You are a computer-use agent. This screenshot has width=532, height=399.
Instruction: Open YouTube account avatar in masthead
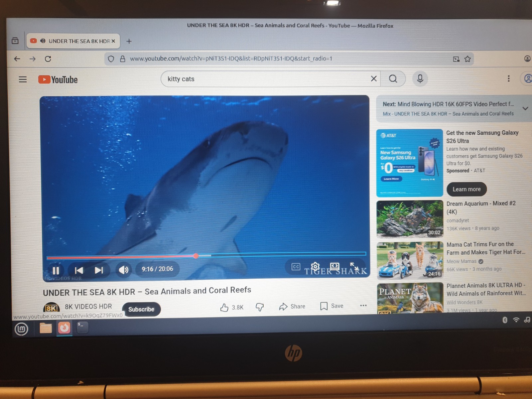coord(527,78)
